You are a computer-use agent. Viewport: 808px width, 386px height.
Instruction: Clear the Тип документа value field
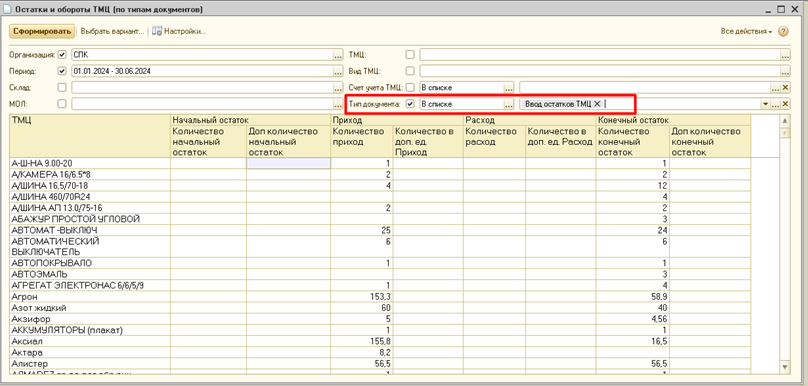click(785, 104)
